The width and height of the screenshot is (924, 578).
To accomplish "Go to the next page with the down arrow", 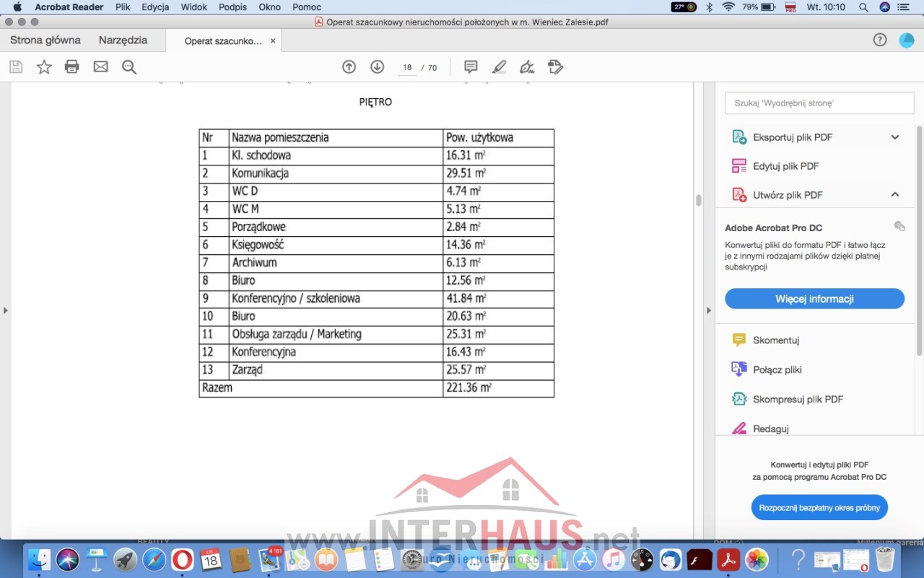I will coord(377,67).
